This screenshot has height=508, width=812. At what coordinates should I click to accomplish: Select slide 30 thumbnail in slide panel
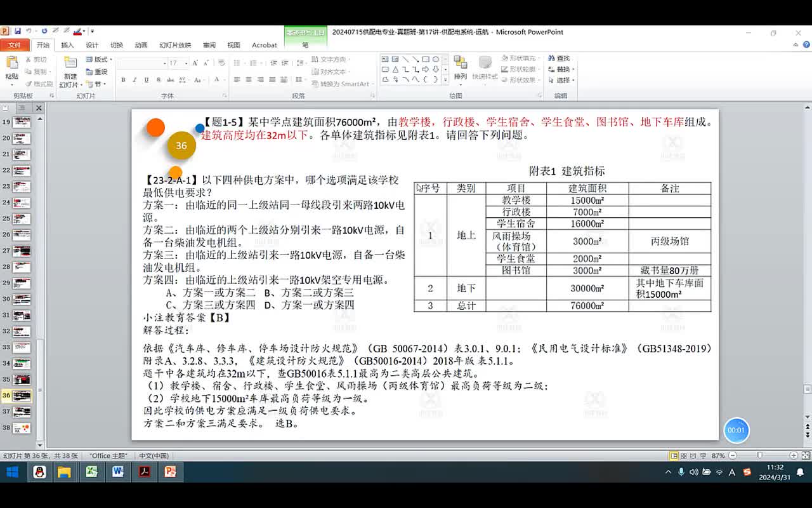[x=22, y=299]
